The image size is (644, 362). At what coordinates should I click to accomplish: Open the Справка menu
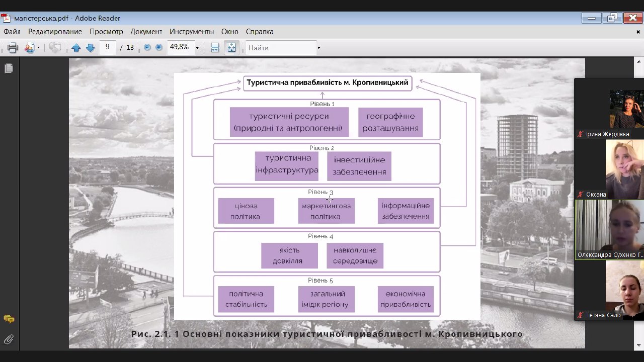pos(260,31)
